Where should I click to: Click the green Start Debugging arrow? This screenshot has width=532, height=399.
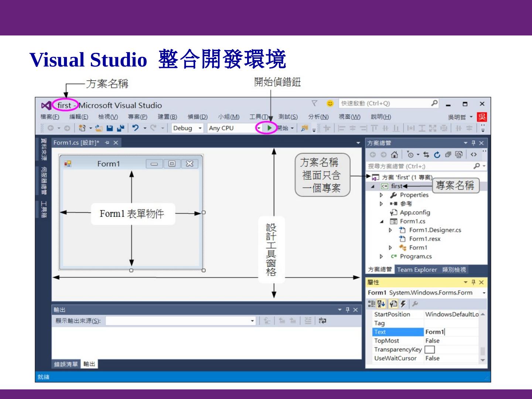[270, 128]
